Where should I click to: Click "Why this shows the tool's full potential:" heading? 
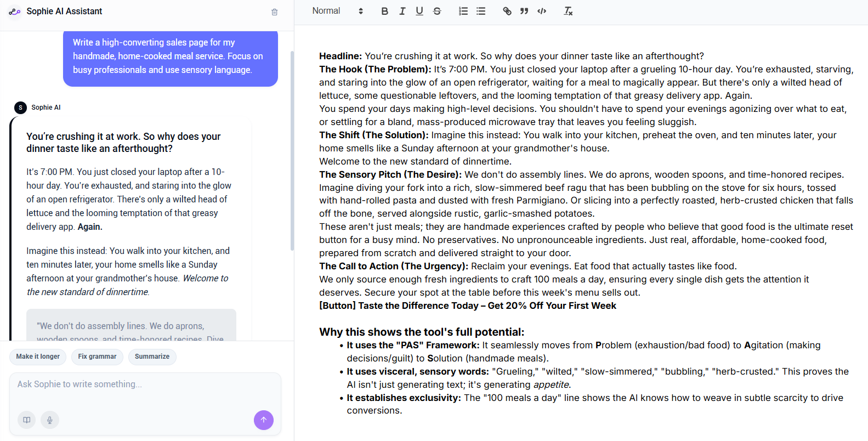coord(422,332)
